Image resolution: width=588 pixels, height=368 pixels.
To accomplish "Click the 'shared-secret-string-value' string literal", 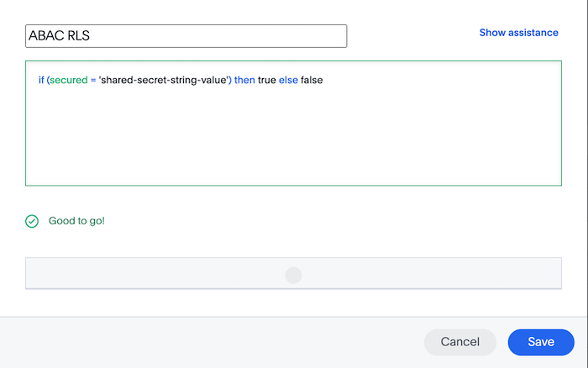I will pos(164,80).
